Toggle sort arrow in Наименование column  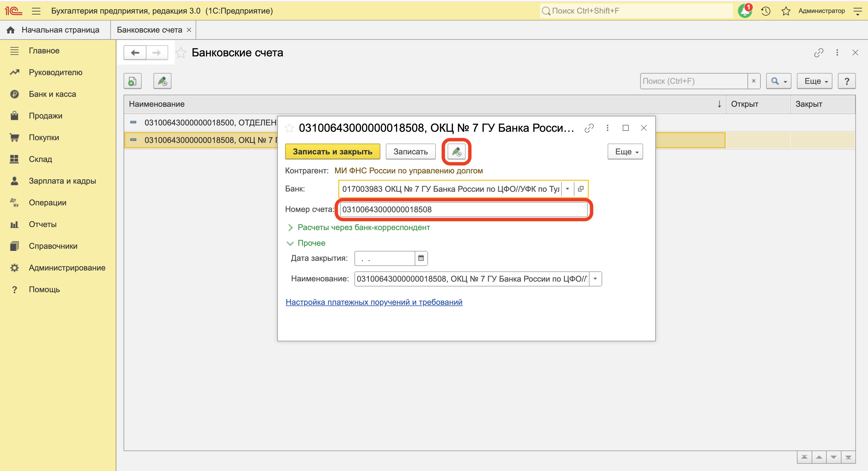click(719, 104)
